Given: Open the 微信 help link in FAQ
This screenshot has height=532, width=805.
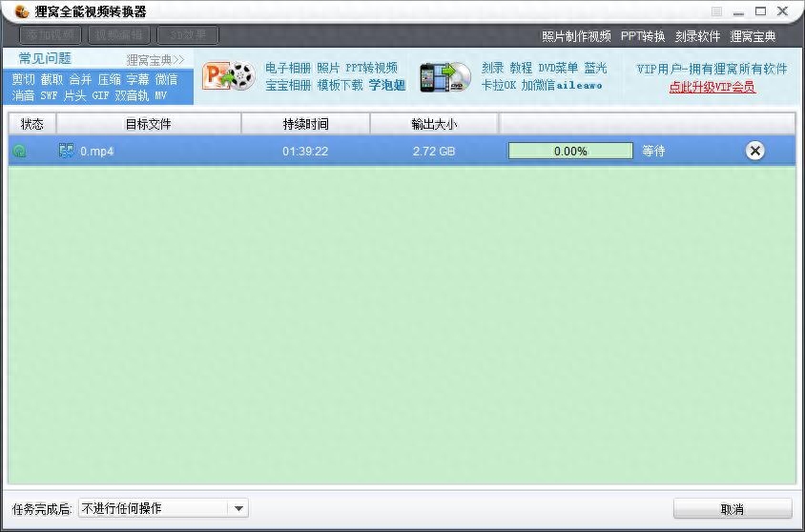Looking at the screenshot, I should point(166,79).
